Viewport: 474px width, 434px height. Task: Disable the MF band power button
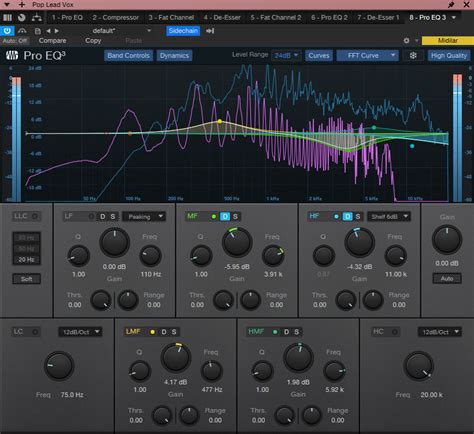tap(214, 216)
